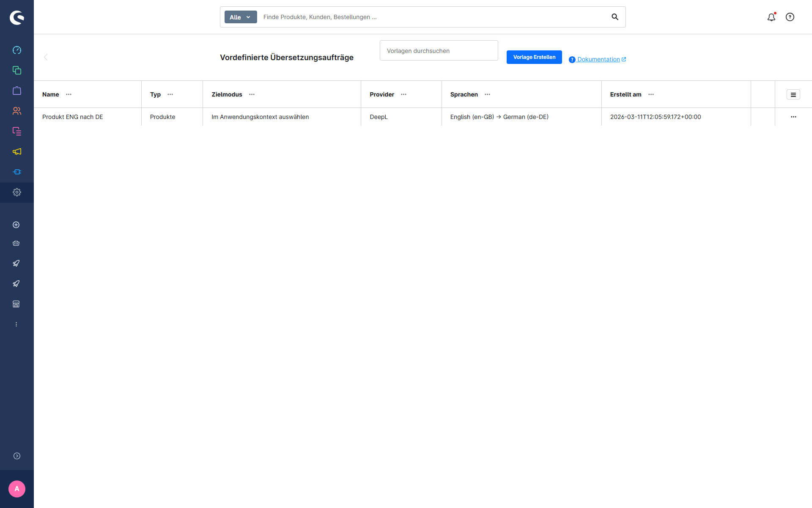Open Name column options menu

click(69, 94)
